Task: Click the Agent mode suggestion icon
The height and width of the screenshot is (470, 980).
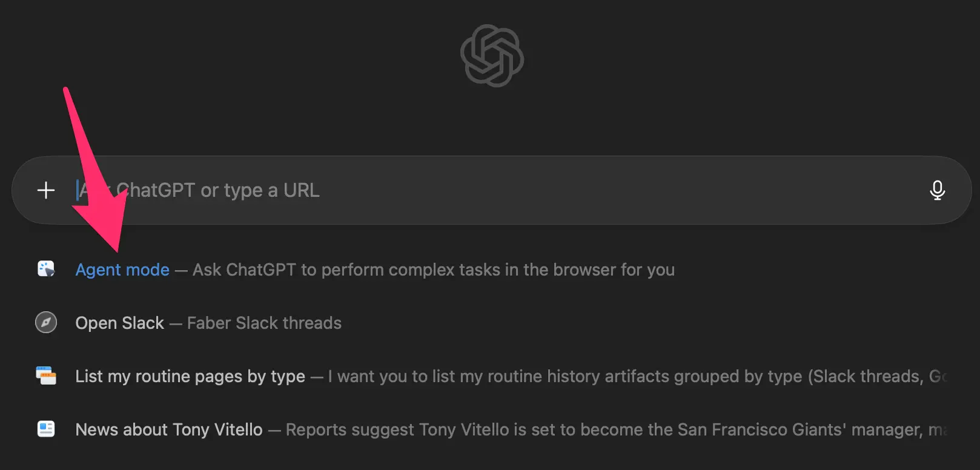Action: point(46,269)
